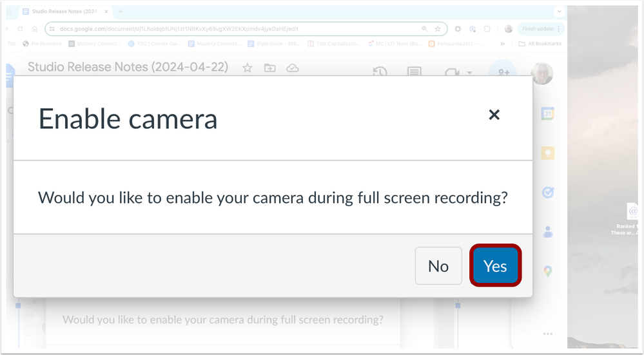Confirm enabling camera with Yes button
Screen dimensions: 644x355
pyautogui.click(x=495, y=265)
